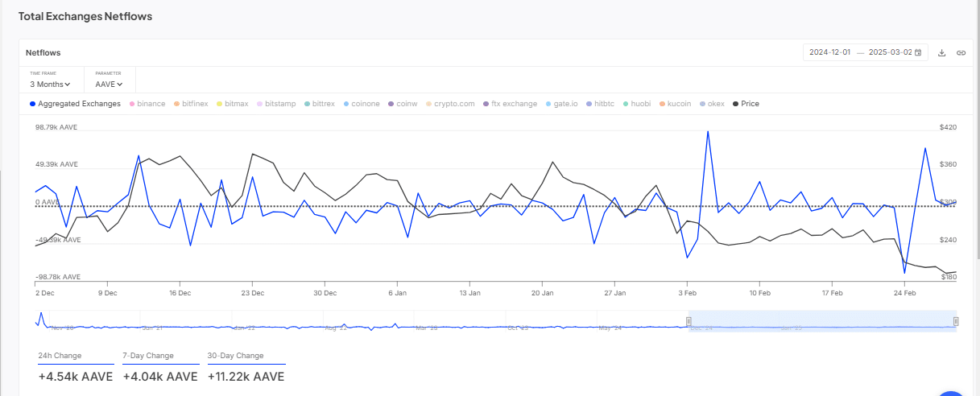This screenshot has height=396, width=980.
Task: Copy link to Netflows chart
Action: pos(961,52)
